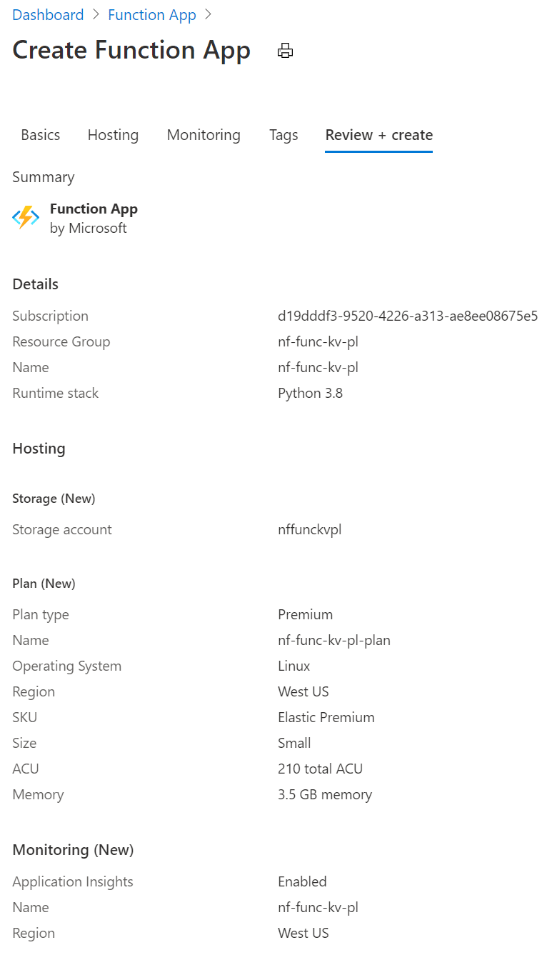Click the storage account name nffunckvpl

click(x=310, y=529)
